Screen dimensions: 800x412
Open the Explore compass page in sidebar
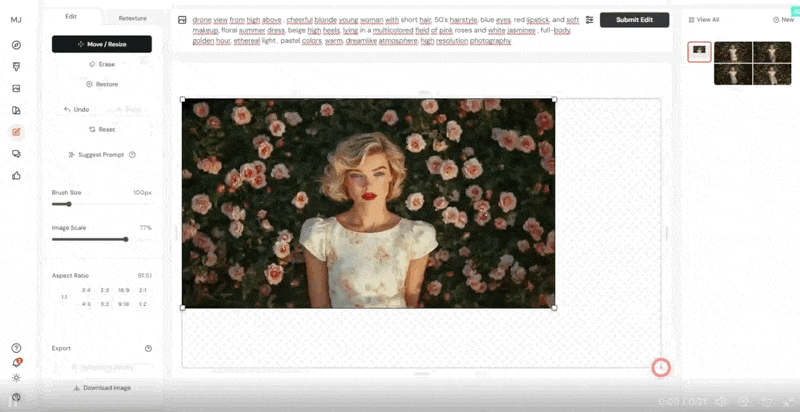[x=16, y=45]
